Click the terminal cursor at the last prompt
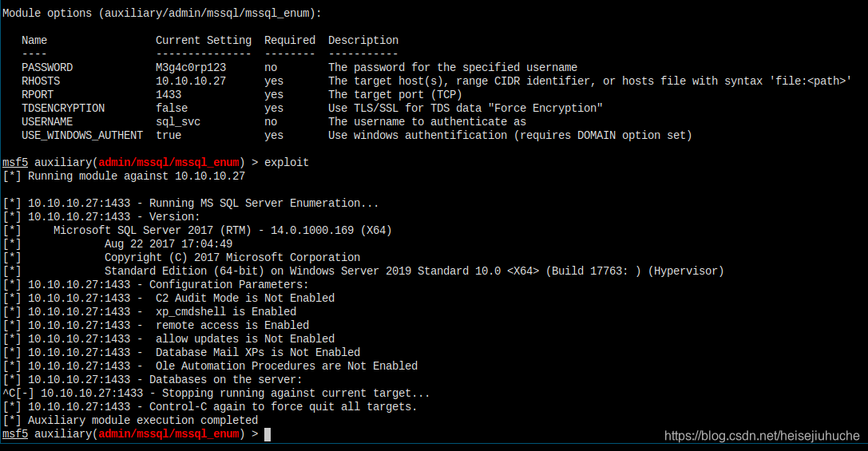 click(x=268, y=434)
